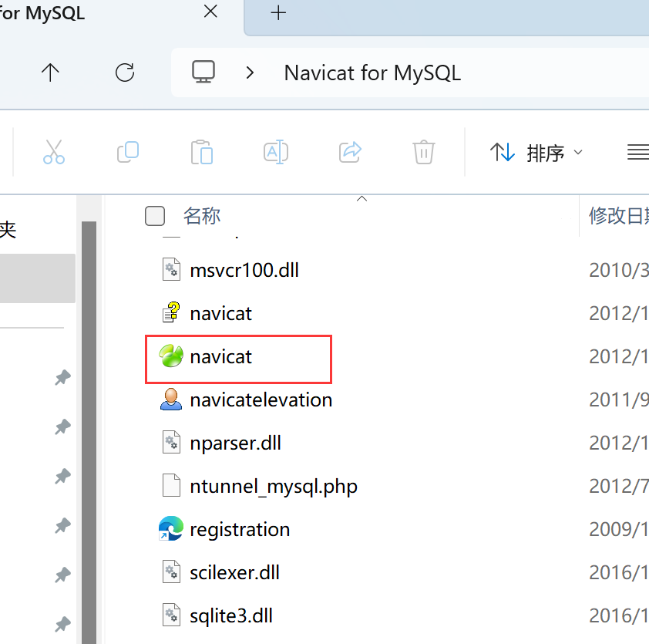This screenshot has height=644, width=649.
Task: Click the Rename icon in the toolbar
Action: (x=276, y=152)
